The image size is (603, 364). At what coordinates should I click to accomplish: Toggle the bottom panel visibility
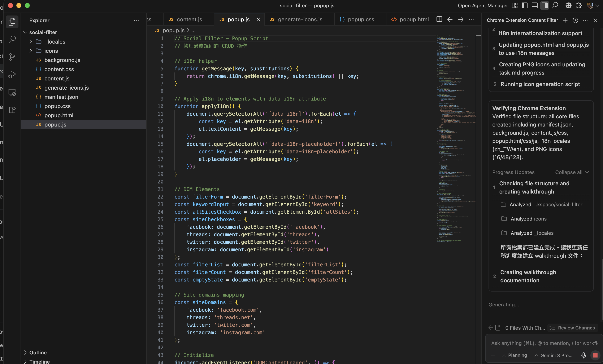[534, 5]
